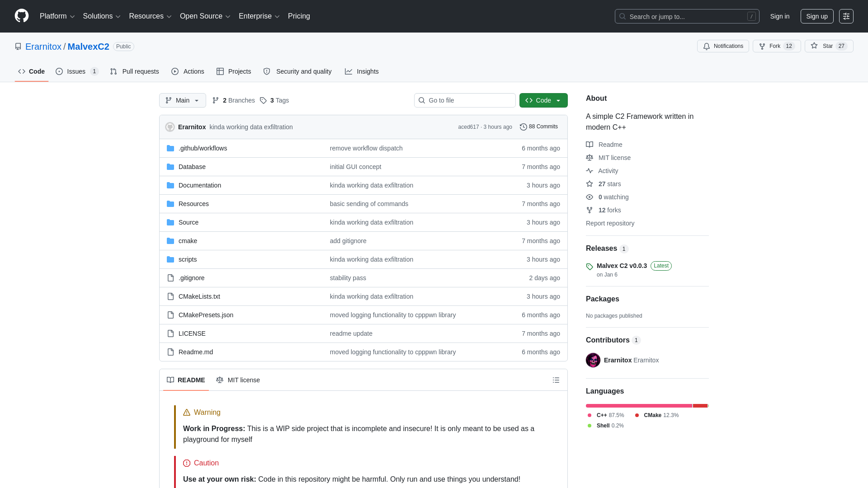Click the C++ 87.5% language link
This screenshot has width=868, height=488.
click(605, 415)
